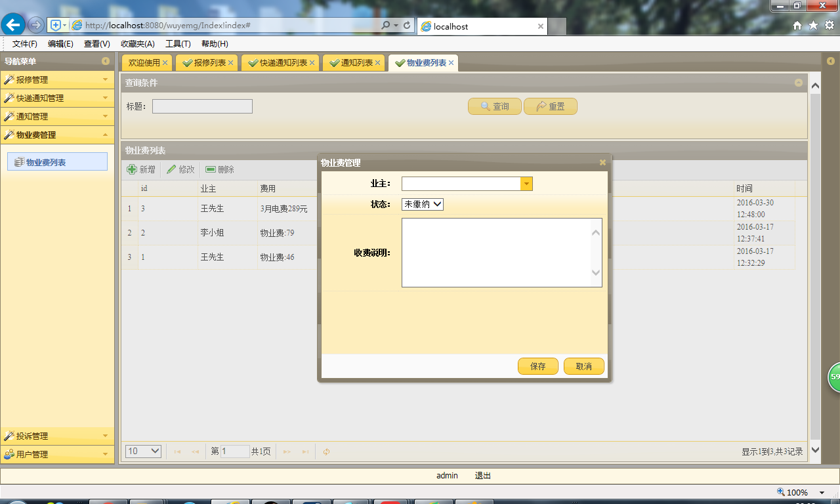840x504 pixels.
Task: Select the row for 李小姐 in the list
Action: pyautogui.click(x=211, y=232)
